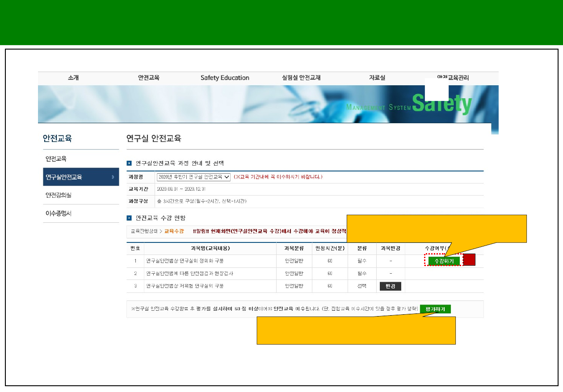Select 안전교육 in the left sidebar
This screenshot has width=563, height=392.
point(56,159)
